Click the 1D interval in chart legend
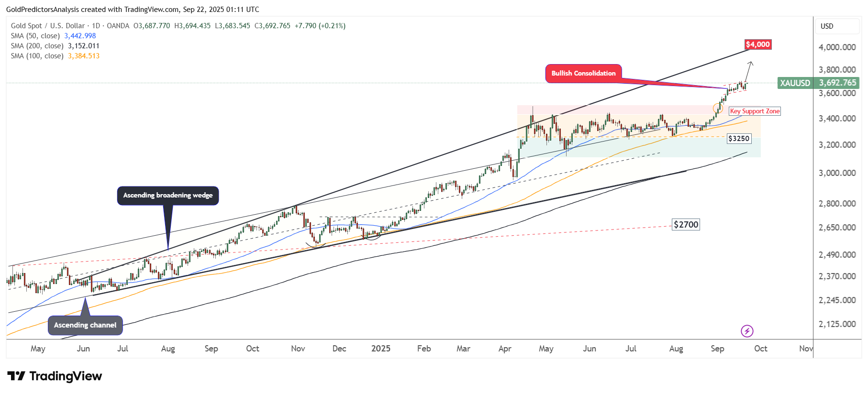 96,26
